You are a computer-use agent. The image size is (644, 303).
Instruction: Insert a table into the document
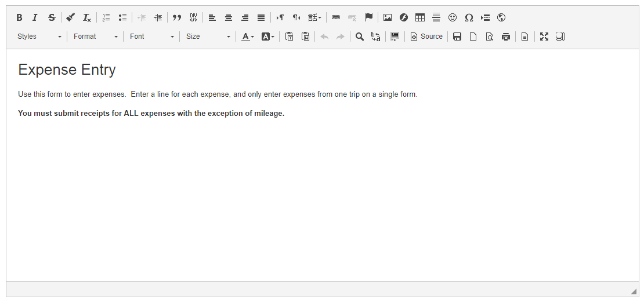coord(420,17)
